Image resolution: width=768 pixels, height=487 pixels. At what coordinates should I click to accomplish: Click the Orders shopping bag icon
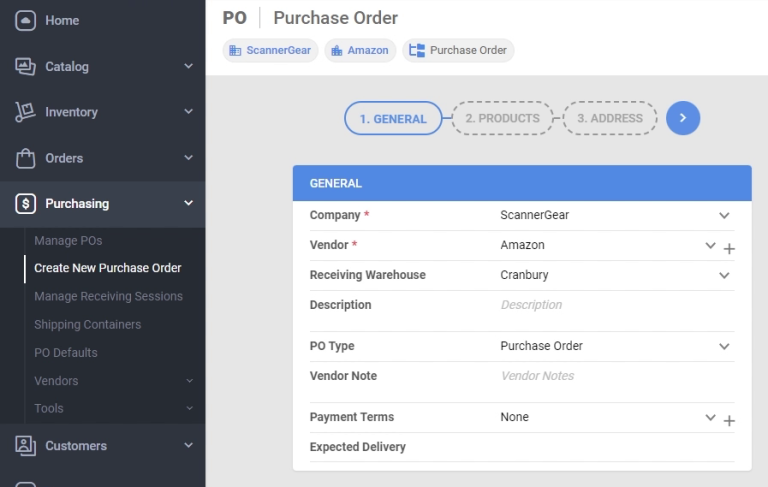[25, 158]
